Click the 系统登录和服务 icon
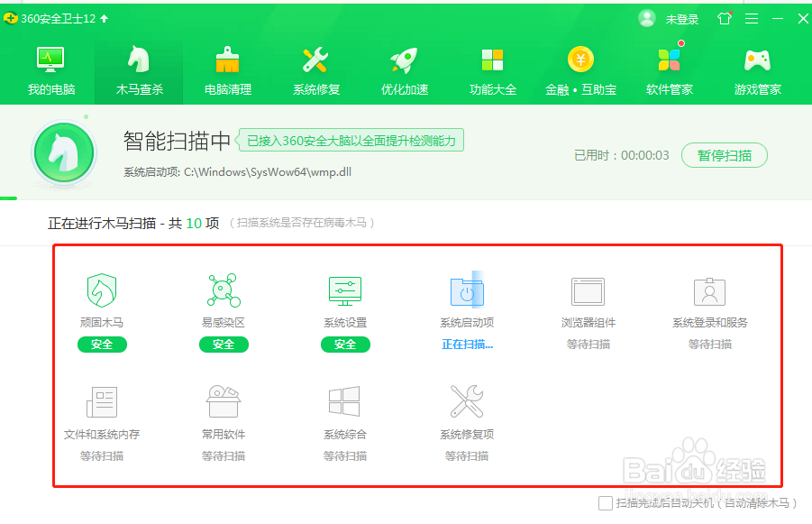The width and height of the screenshot is (812, 524). pyautogui.click(x=709, y=291)
